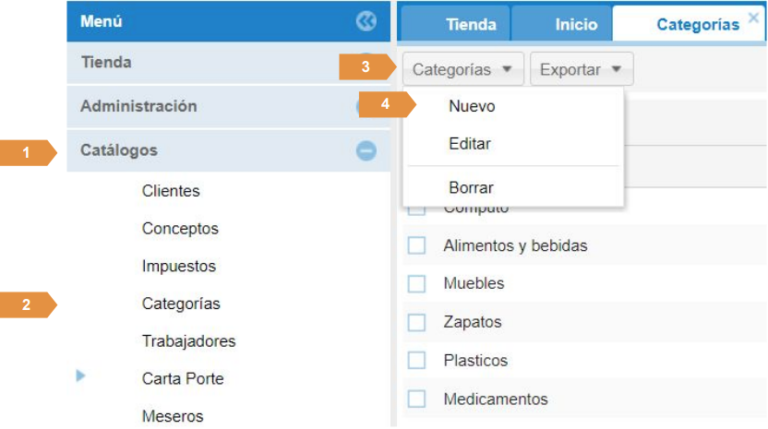
Task: Close the Categorías tab
Action: click(x=753, y=18)
